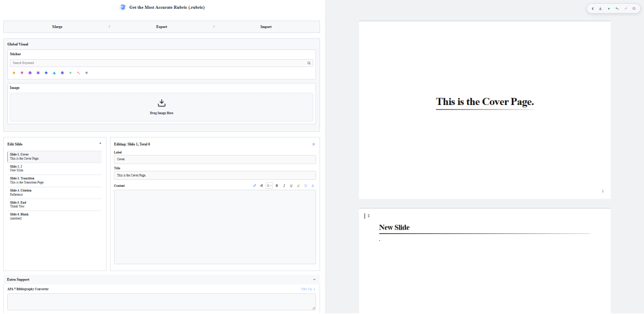644x314 pixels.
Task: Start the slideshow with green play icon
Action: [x=609, y=9]
